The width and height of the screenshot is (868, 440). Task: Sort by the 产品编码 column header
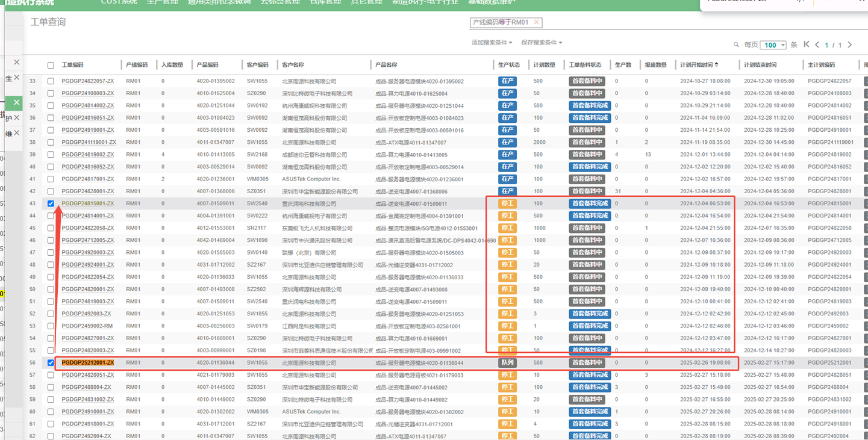208,65
